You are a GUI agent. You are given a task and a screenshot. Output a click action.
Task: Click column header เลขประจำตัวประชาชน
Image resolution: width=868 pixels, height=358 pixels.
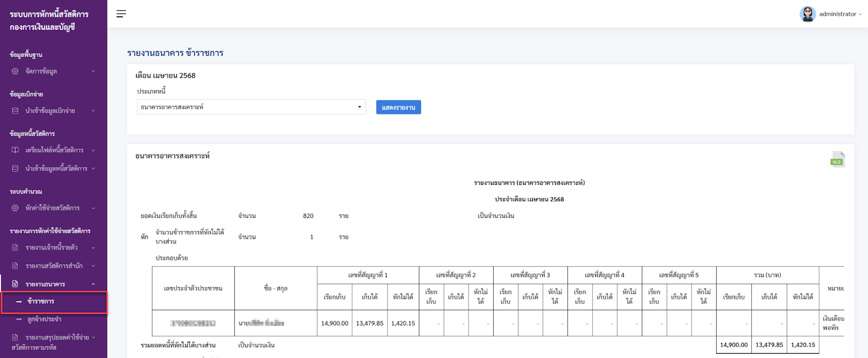click(193, 289)
